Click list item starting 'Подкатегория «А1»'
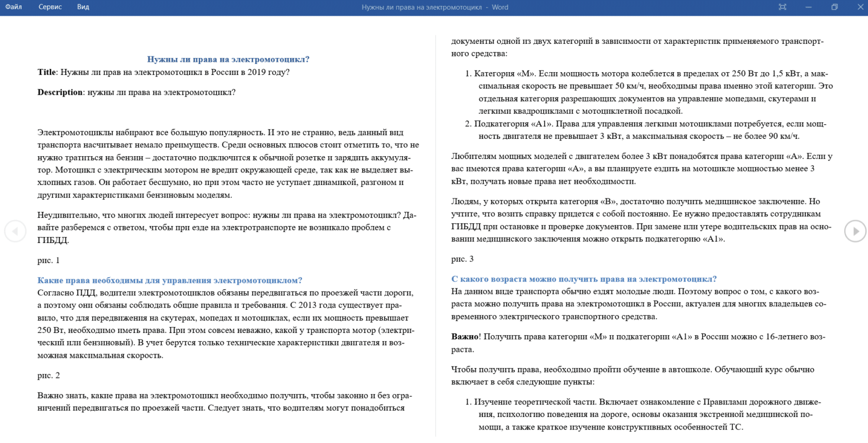Screen dimensions: 868x443 click(x=646, y=130)
